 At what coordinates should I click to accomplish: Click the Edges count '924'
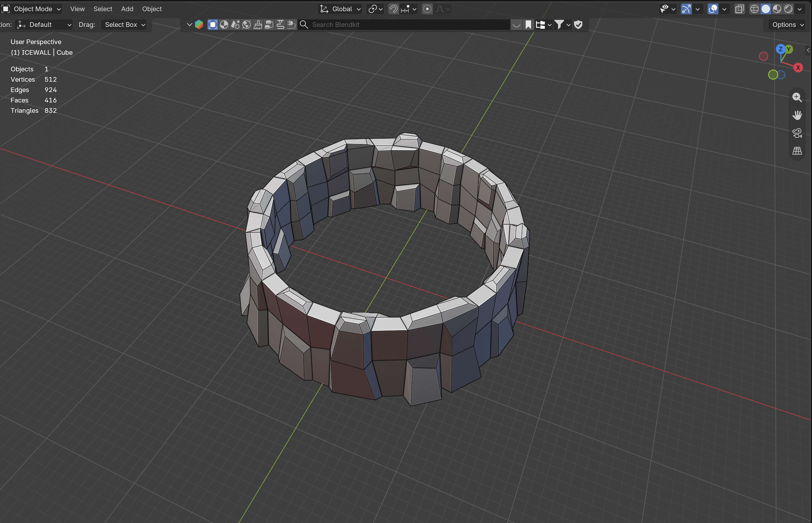point(51,90)
